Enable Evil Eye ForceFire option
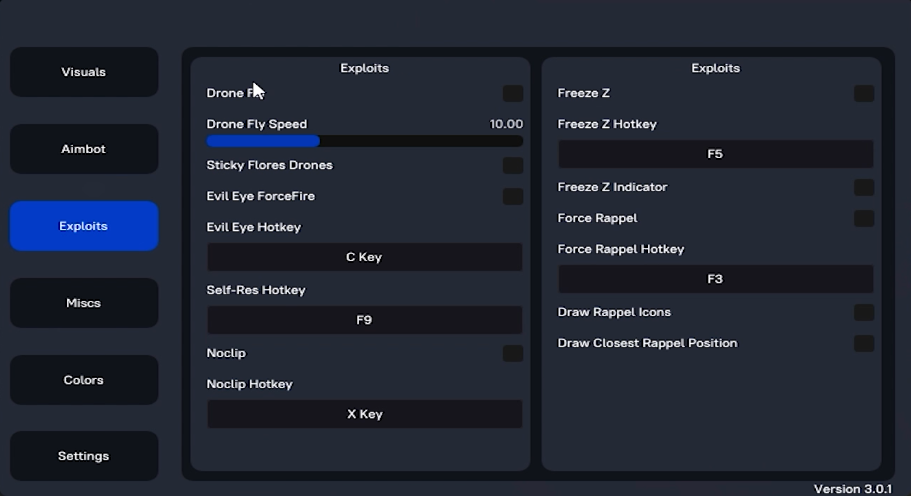This screenshot has height=496, width=911. [x=513, y=196]
